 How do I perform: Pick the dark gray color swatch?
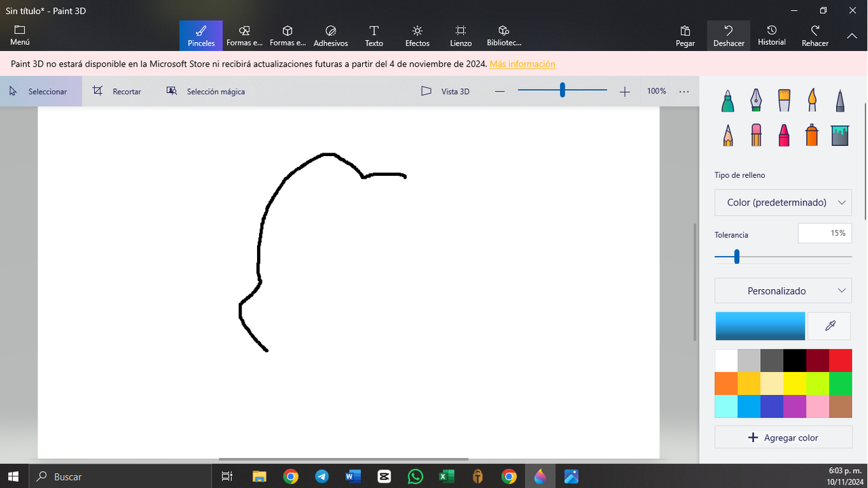[x=772, y=360]
